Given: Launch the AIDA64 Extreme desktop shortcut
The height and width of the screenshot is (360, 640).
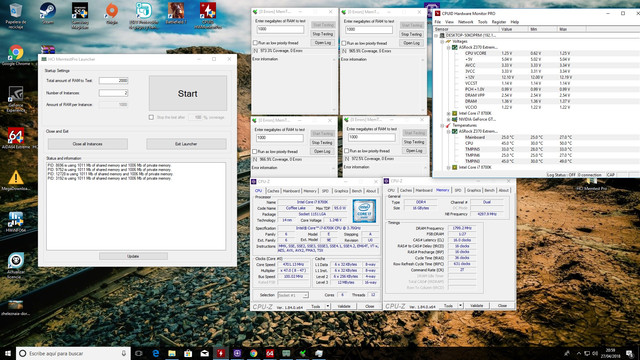Looking at the screenshot, I should click(x=16, y=139).
